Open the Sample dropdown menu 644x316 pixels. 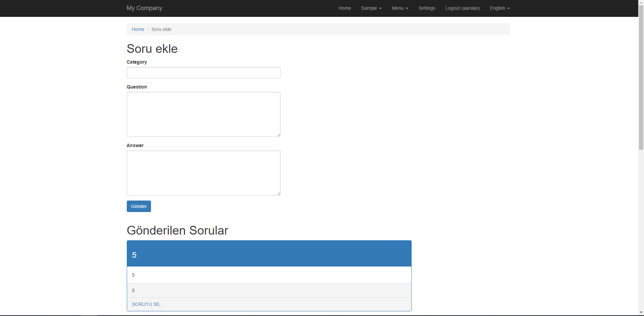(371, 8)
